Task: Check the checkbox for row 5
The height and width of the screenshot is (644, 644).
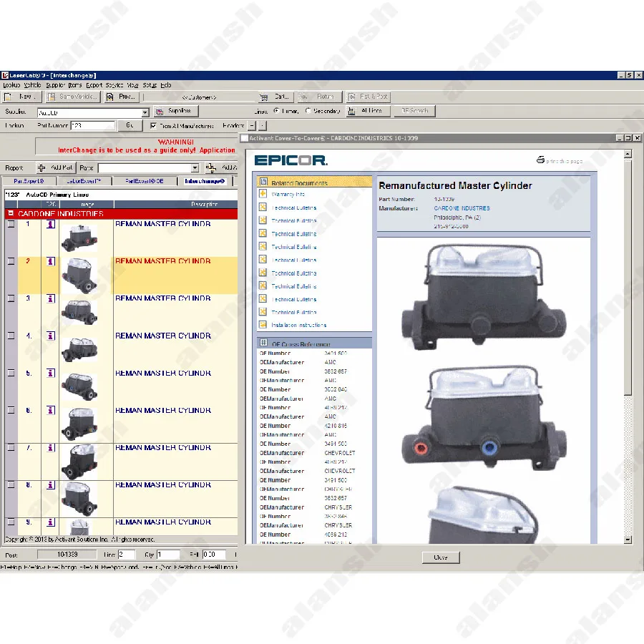Action: click(x=11, y=373)
